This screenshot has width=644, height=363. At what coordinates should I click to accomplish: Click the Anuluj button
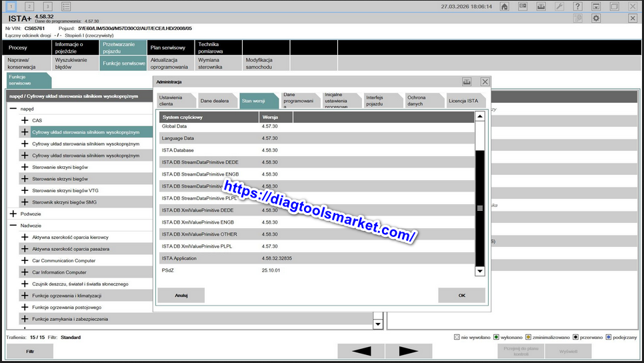181,295
